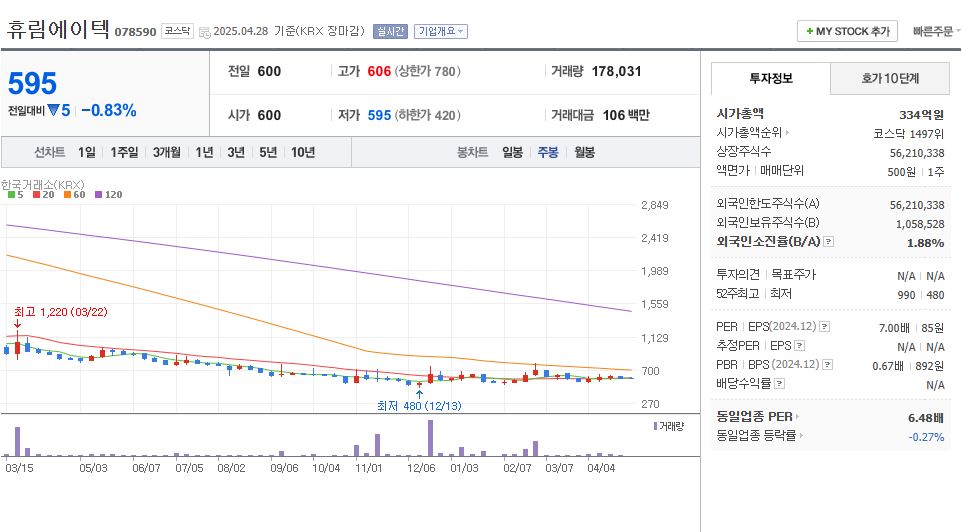The image size is (962, 532).
Task: Click the calendar icon before the 2025.04.28 date
Action: pyautogui.click(x=205, y=32)
